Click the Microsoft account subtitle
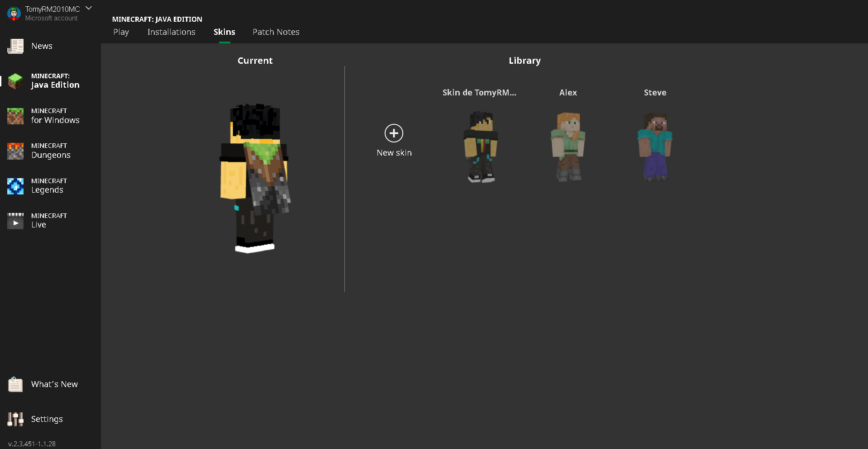The width and height of the screenshot is (868, 449). (x=52, y=18)
